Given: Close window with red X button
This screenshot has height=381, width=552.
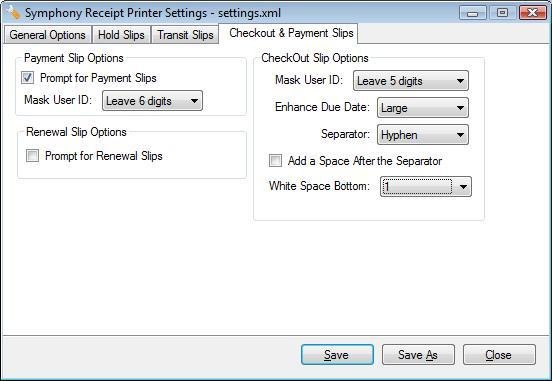Looking at the screenshot, I should coord(533,13).
